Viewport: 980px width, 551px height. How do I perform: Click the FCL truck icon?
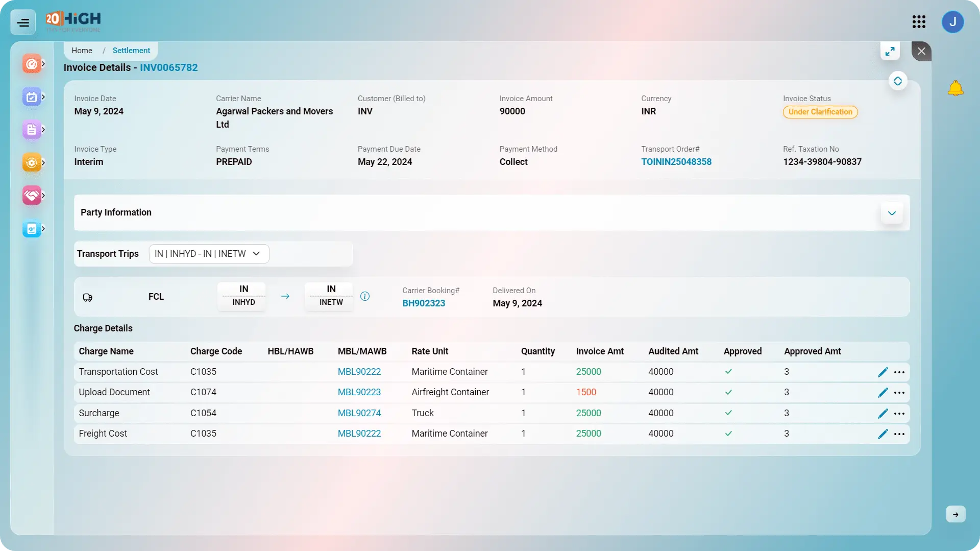tap(88, 297)
